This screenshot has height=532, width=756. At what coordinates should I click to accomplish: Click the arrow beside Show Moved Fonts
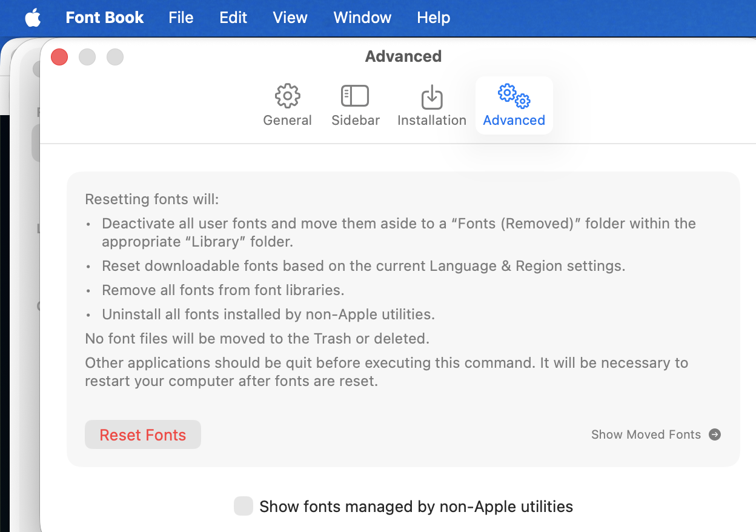(x=715, y=434)
